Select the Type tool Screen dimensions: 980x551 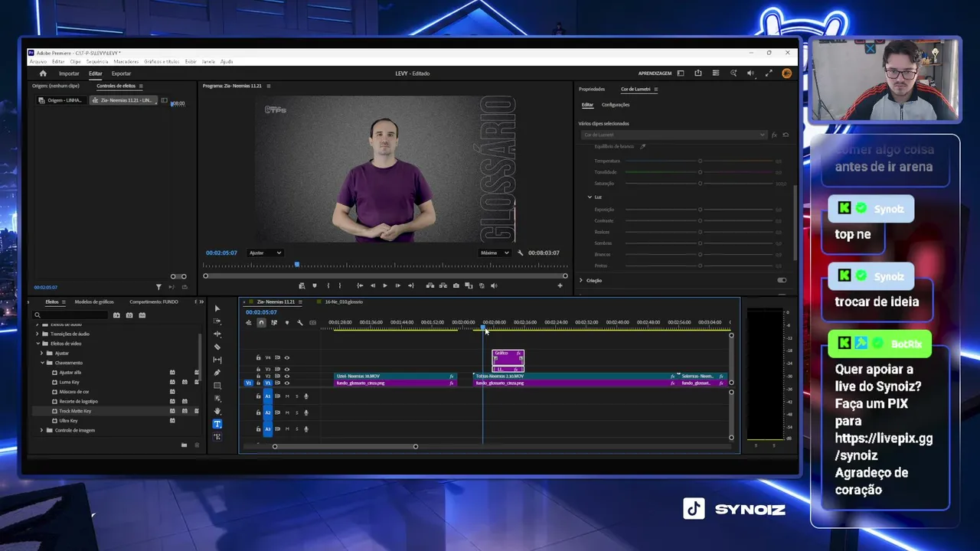[217, 424]
